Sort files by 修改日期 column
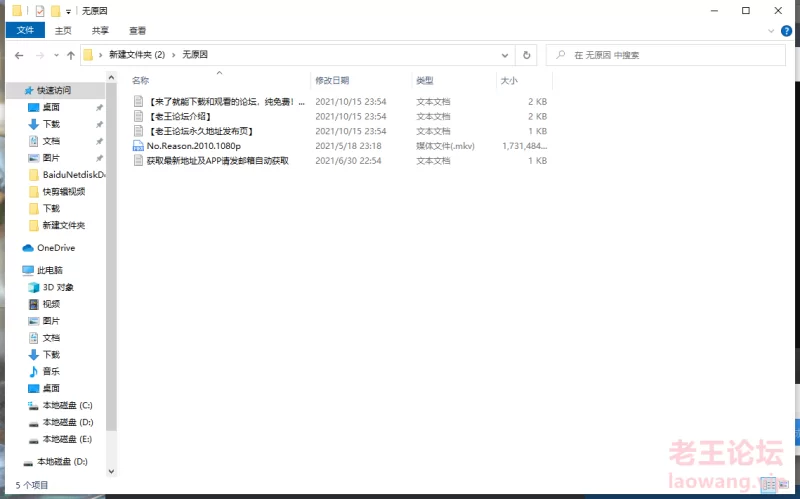This screenshot has height=499, width=800. tap(332, 80)
